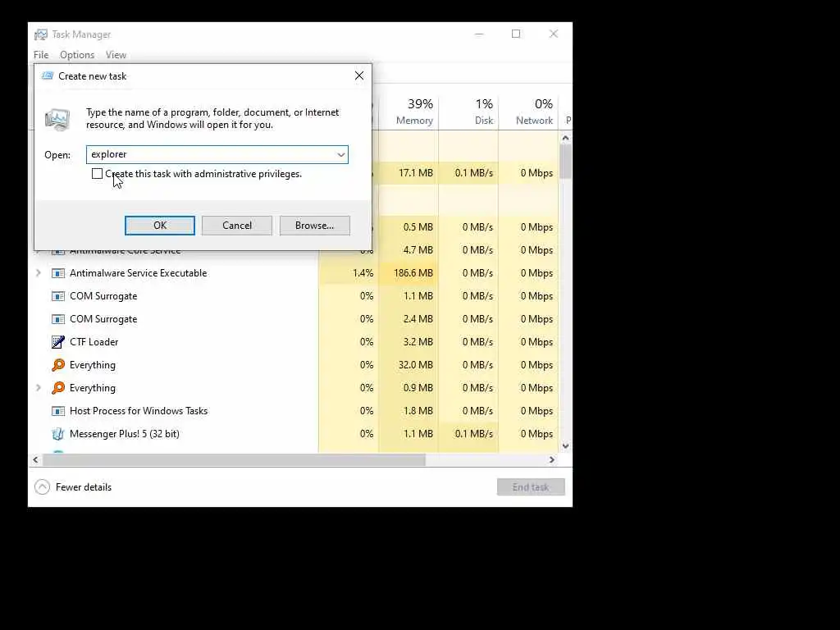This screenshot has height=630, width=840.
Task: Select Messenger Plus! 5 (32 bit) name
Action: [125, 434]
